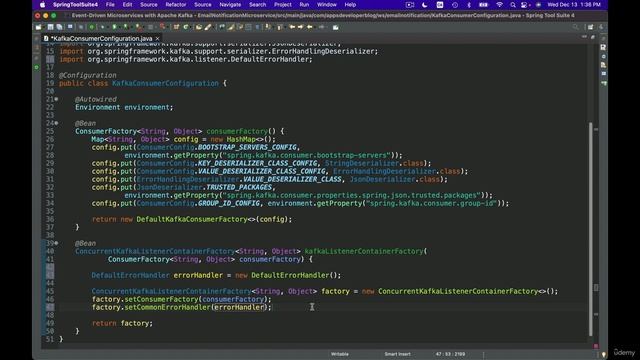Click the Writable status bar entry
Screen dimensions: 640x360
pos(340,354)
